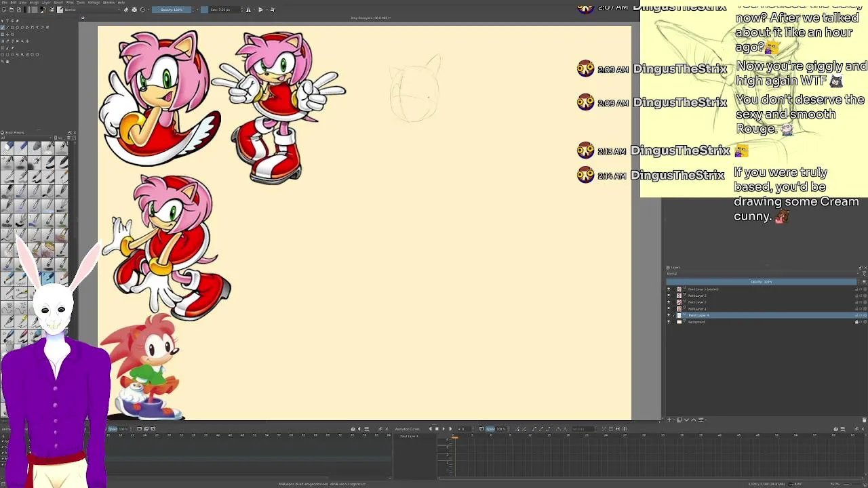The image size is (868, 488).
Task: Hide the Paint Layer 5 (pasted) layer
Action: 669,289
